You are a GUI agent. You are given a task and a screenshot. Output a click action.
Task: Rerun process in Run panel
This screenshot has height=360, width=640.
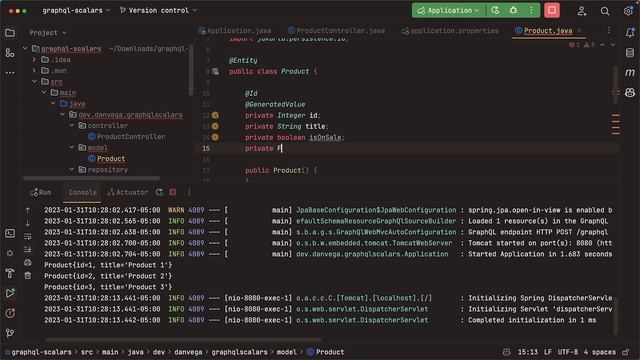pos(159,192)
